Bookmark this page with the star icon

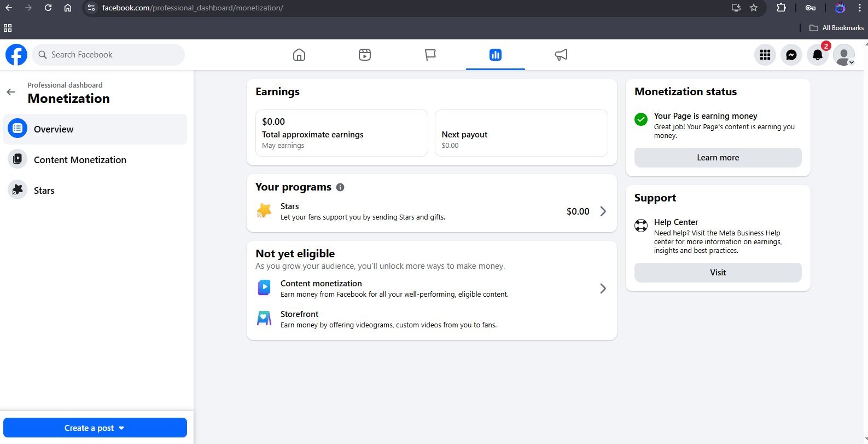(754, 8)
